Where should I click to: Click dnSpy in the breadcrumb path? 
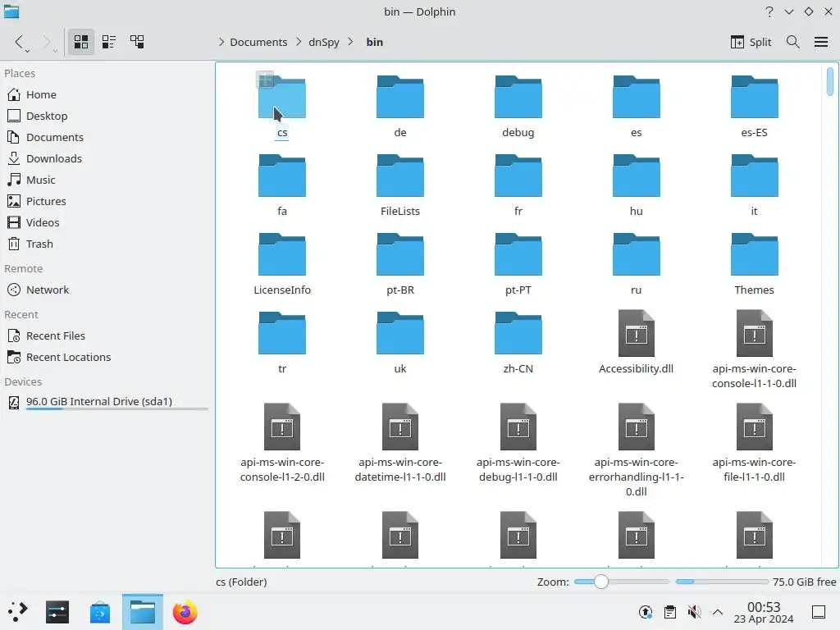(323, 42)
